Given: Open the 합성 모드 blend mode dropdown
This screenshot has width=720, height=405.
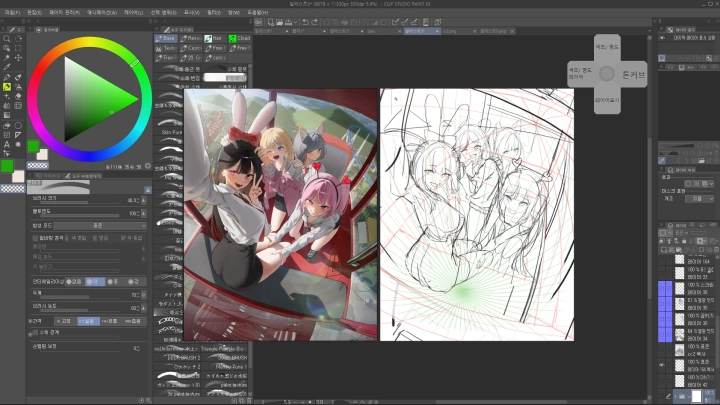Looking at the screenshot, I should 100,225.
